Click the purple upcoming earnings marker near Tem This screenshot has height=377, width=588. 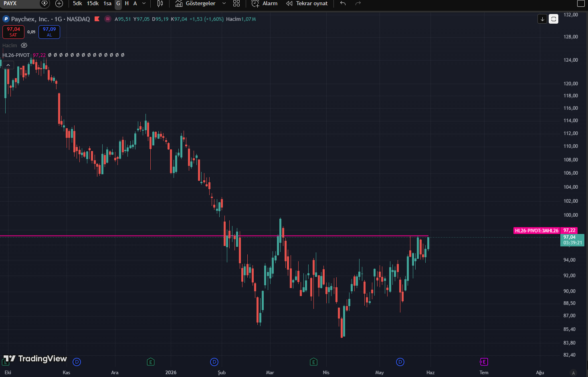pos(483,362)
